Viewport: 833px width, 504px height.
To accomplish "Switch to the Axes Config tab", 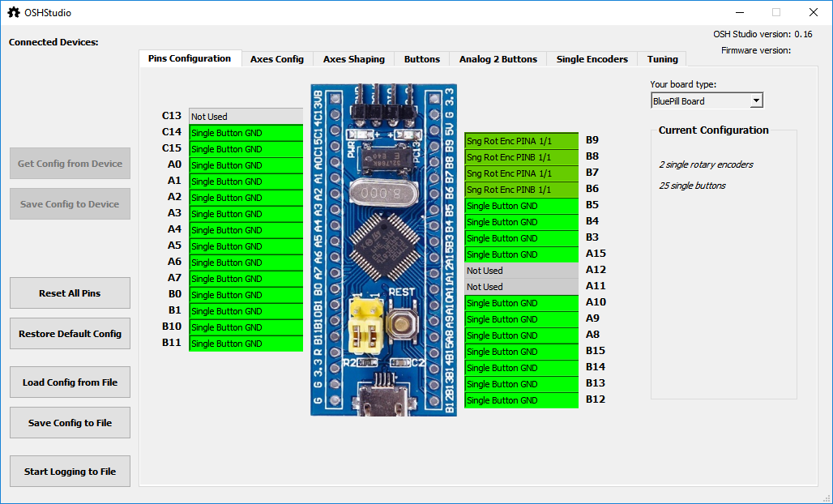I will coord(277,59).
